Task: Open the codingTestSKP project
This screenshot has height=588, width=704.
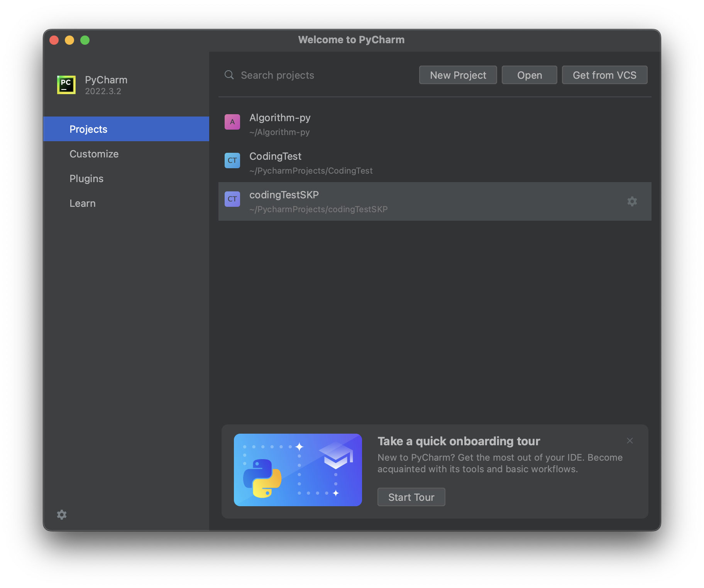Action: [x=435, y=201]
